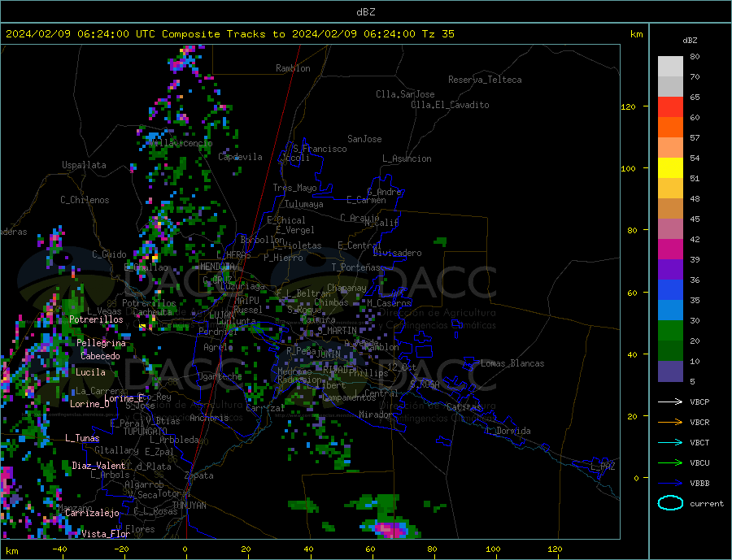732x560 pixels.
Task: Click the 'Reserva_Telteca' map label
Action: (x=485, y=80)
